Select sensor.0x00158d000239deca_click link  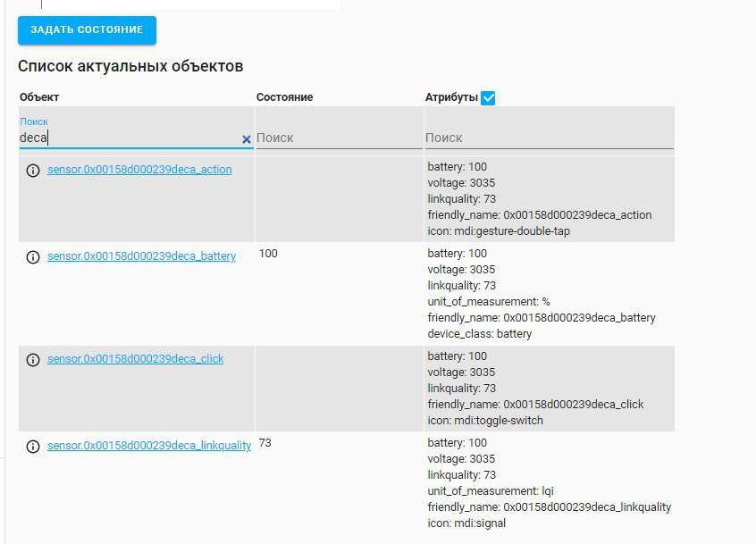point(136,359)
